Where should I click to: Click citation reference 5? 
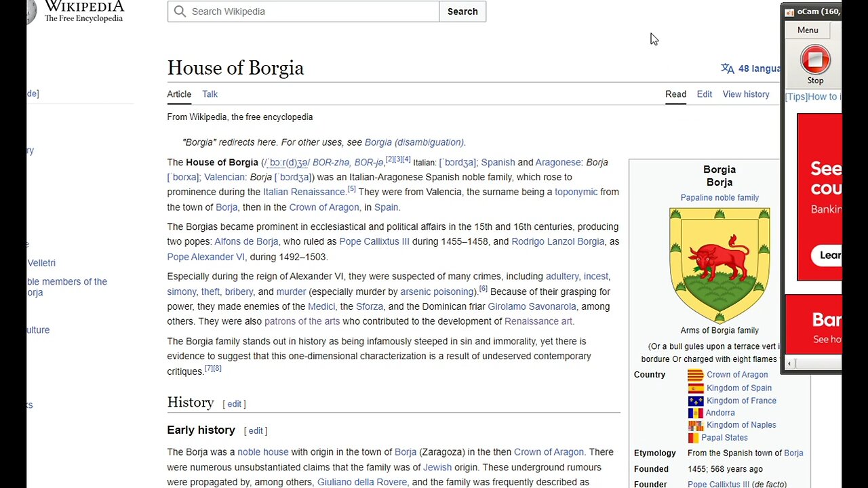tap(352, 189)
